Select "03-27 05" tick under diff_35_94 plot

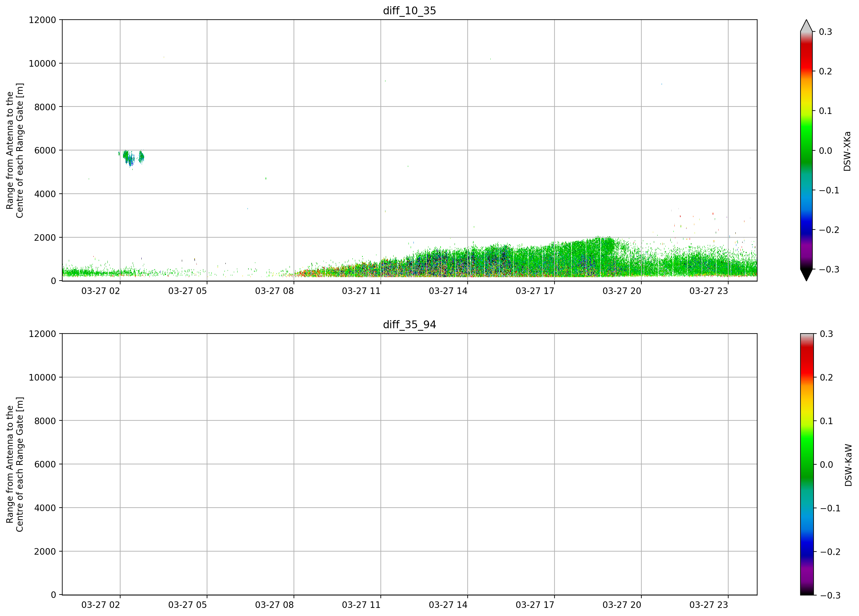point(187,605)
